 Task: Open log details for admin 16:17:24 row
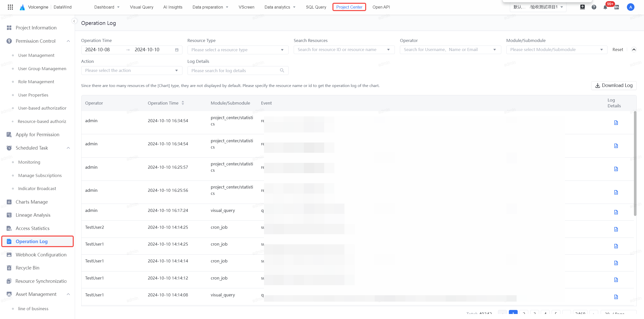(x=616, y=212)
